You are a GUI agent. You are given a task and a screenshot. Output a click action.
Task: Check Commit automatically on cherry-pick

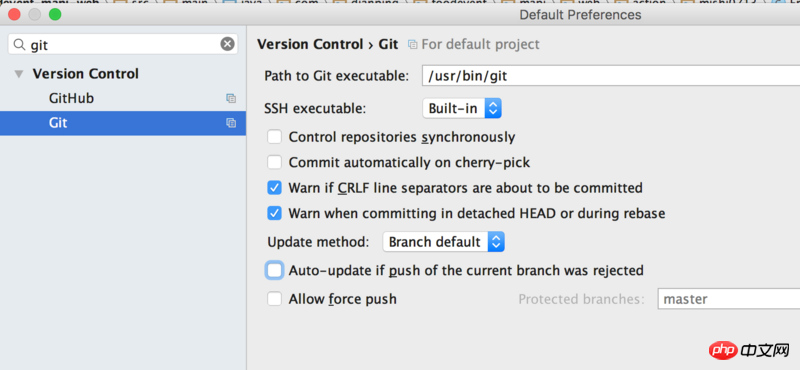coord(274,162)
